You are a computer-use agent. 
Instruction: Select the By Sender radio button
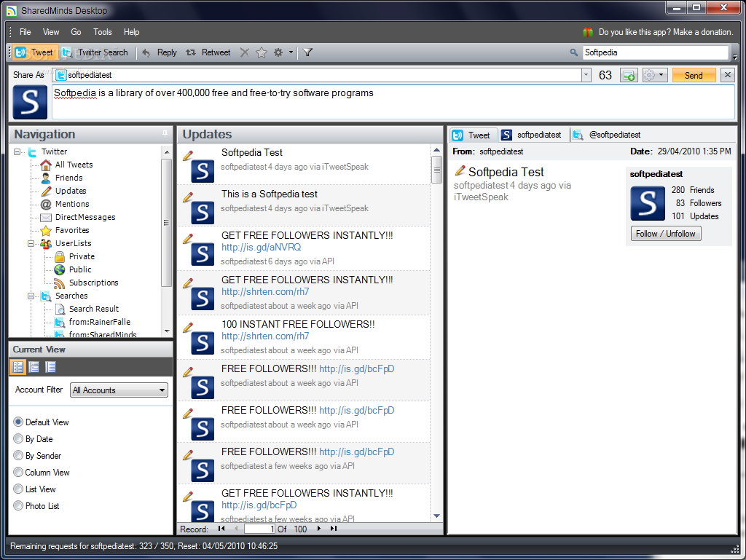[x=18, y=455]
